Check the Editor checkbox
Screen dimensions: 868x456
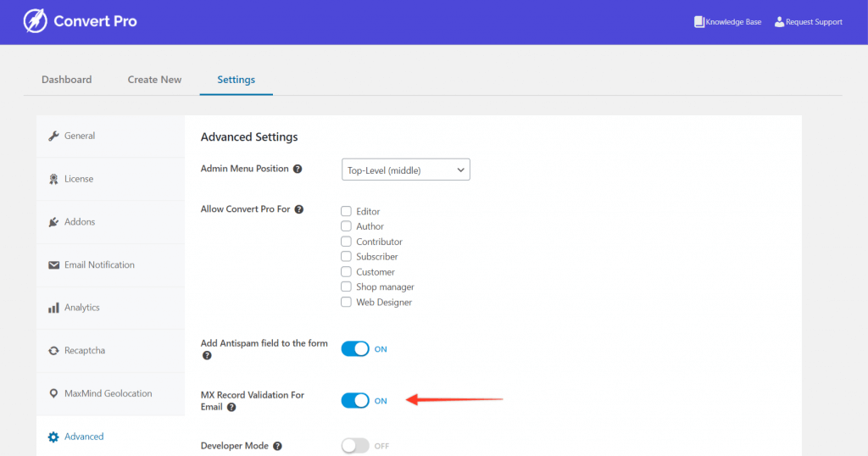coord(346,211)
